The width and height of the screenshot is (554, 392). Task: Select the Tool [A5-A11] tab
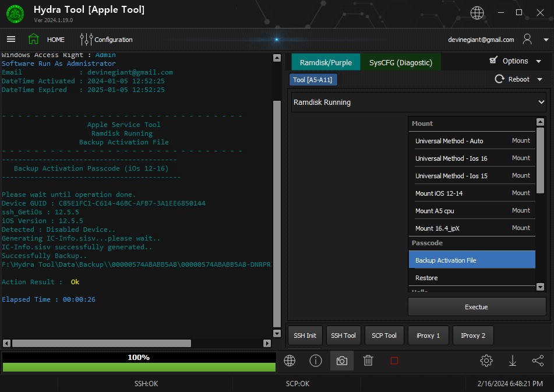click(x=313, y=79)
